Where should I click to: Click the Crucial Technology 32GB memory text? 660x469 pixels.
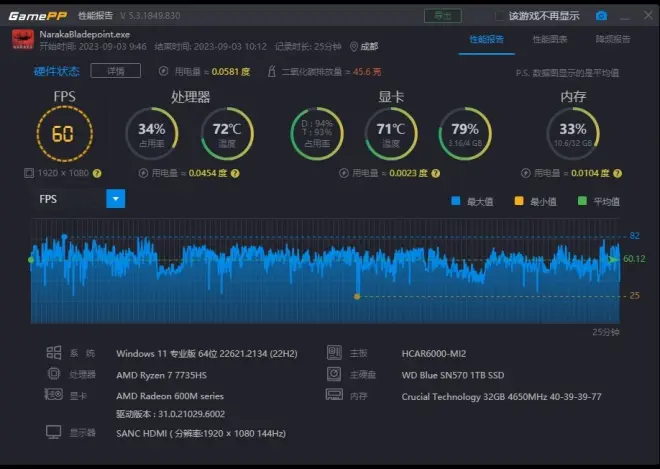501,397
